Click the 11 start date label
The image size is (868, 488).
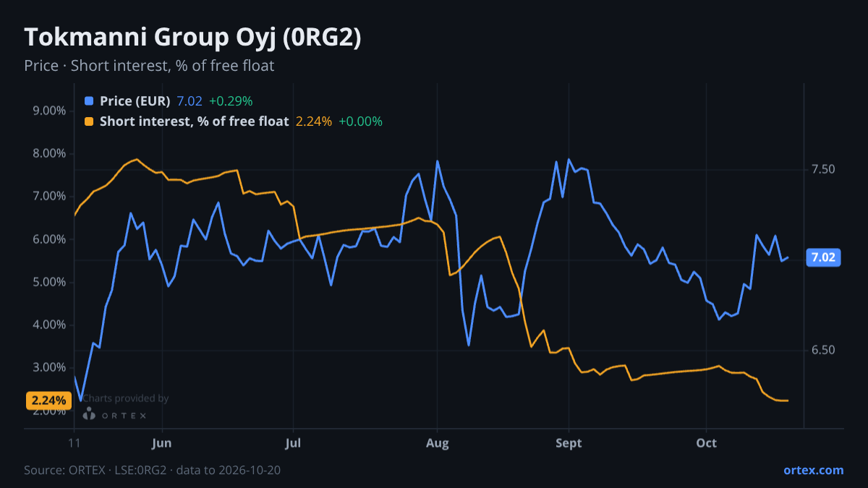pos(74,442)
